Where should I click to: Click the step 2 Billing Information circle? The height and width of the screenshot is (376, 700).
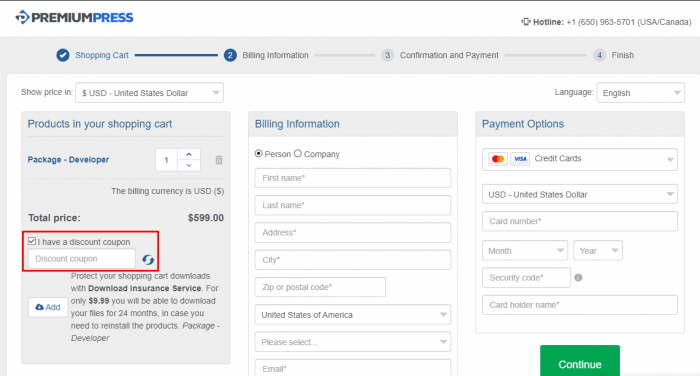coord(230,55)
